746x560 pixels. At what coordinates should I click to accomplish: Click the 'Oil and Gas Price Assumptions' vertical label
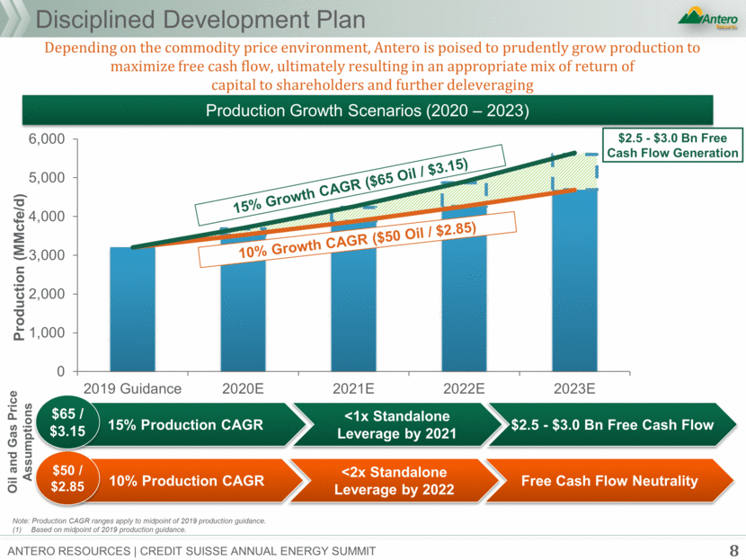click(20, 441)
